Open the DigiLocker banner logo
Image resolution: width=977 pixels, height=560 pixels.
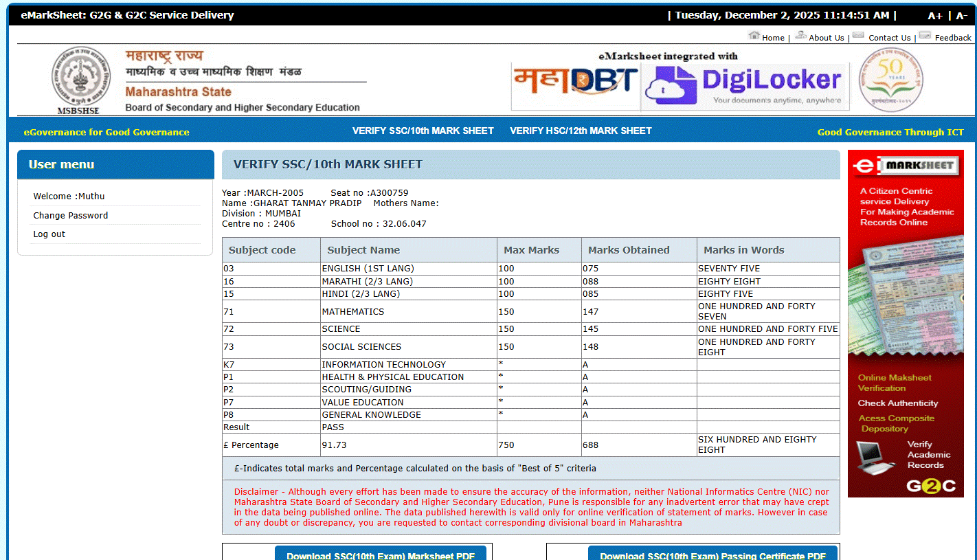(x=744, y=85)
